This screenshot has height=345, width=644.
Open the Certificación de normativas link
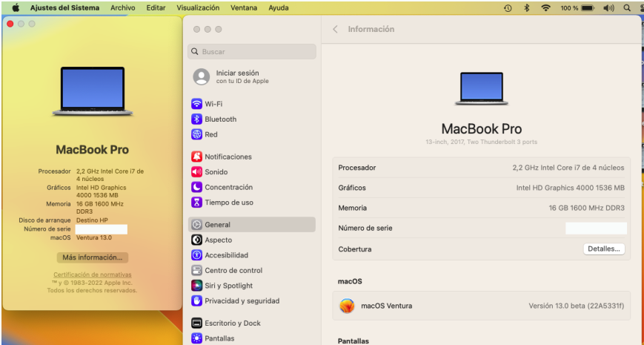click(92, 275)
